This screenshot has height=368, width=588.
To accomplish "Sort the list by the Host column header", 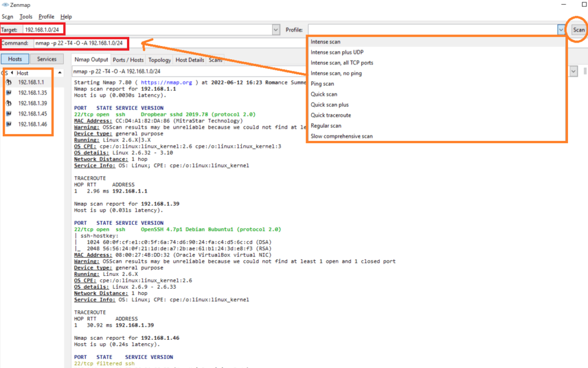I will pos(22,73).
